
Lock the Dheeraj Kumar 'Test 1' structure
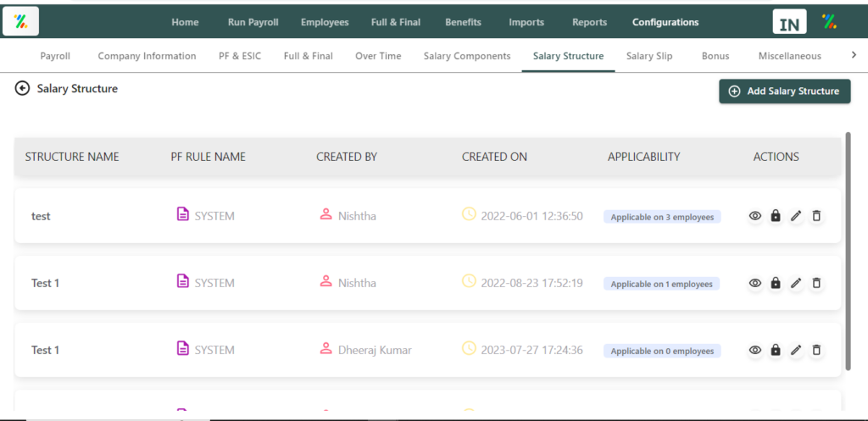[776, 350]
